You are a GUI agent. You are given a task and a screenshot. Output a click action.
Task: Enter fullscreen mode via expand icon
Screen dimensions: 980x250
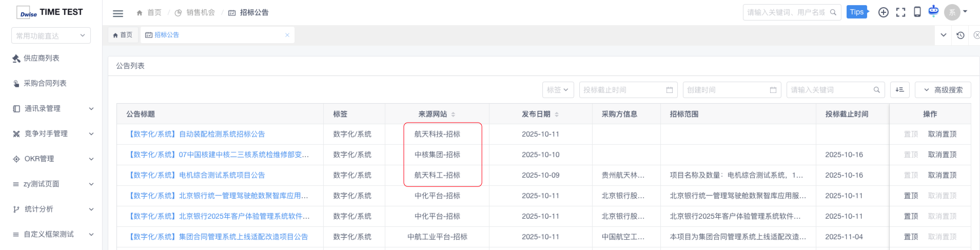point(900,12)
